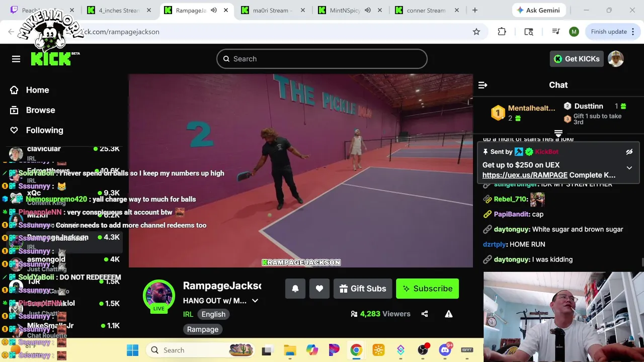Click the stream video player

[x=301, y=171]
